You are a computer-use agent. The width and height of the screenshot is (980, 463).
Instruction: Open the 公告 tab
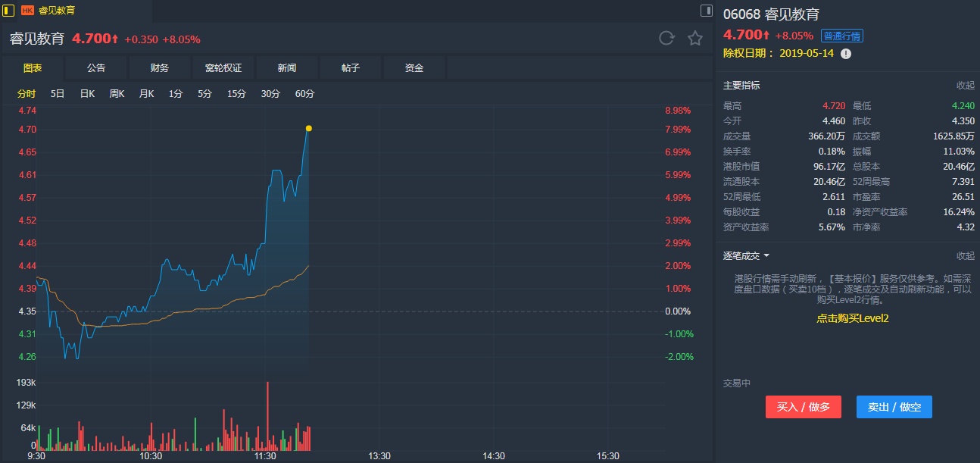[96, 68]
